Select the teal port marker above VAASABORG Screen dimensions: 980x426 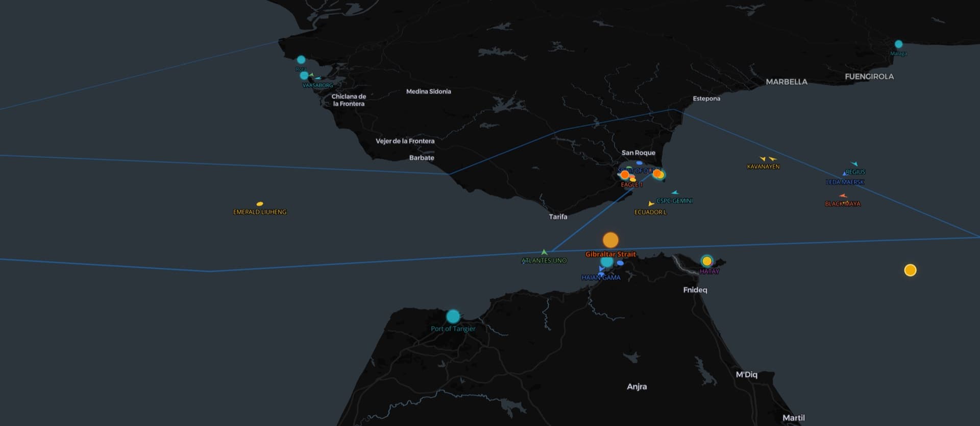[x=304, y=76]
